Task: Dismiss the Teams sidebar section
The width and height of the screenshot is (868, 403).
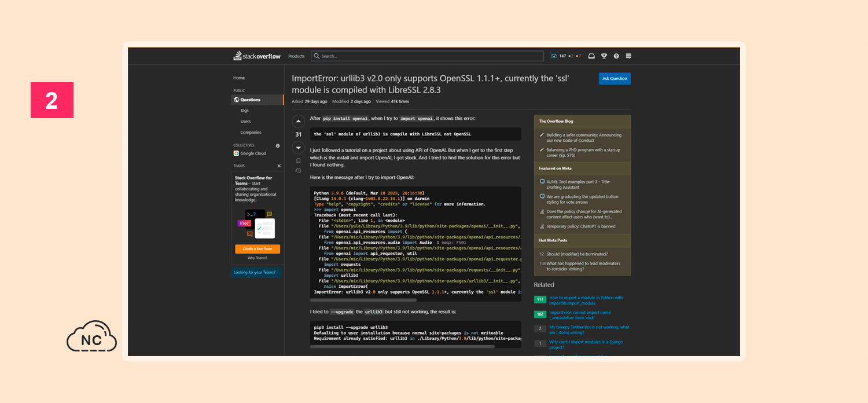Action: (x=279, y=166)
